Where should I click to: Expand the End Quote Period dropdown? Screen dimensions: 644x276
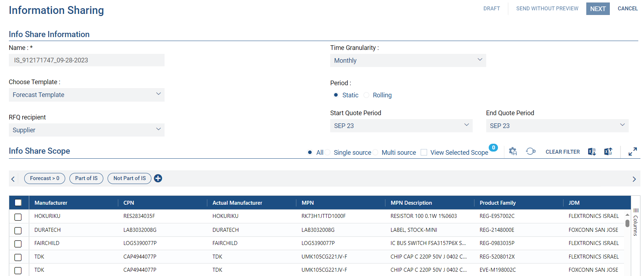pos(557,126)
